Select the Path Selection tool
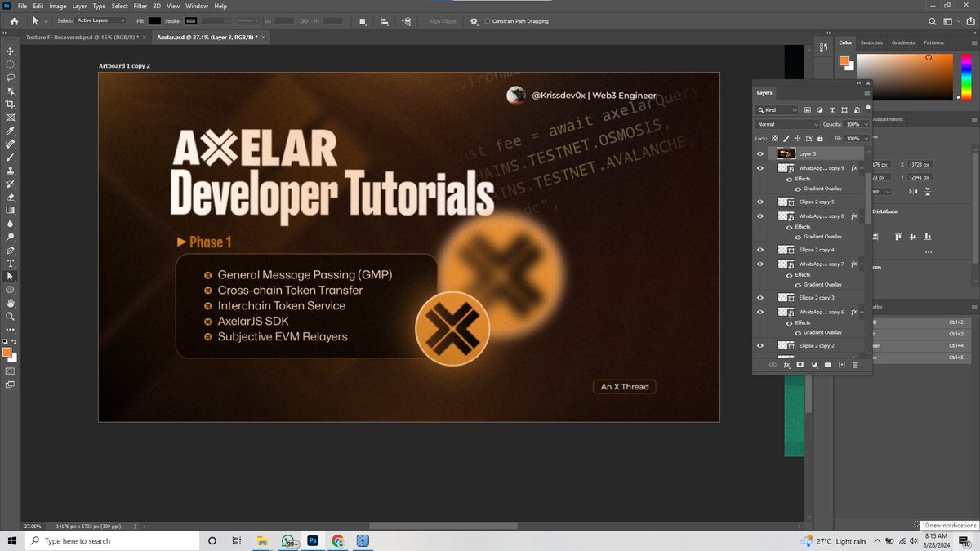Viewport: 980px width, 551px height. click(x=11, y=276)
